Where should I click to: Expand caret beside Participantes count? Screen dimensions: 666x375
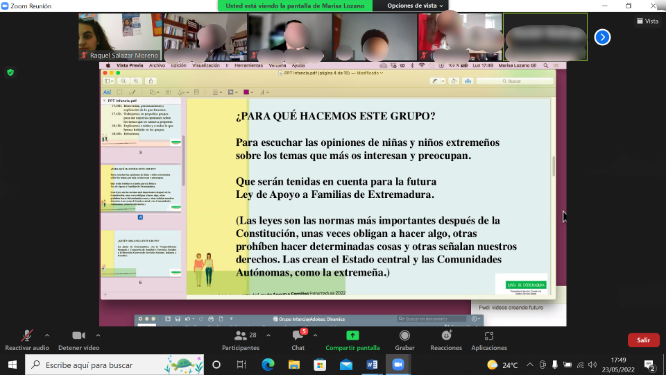(268, 336)
